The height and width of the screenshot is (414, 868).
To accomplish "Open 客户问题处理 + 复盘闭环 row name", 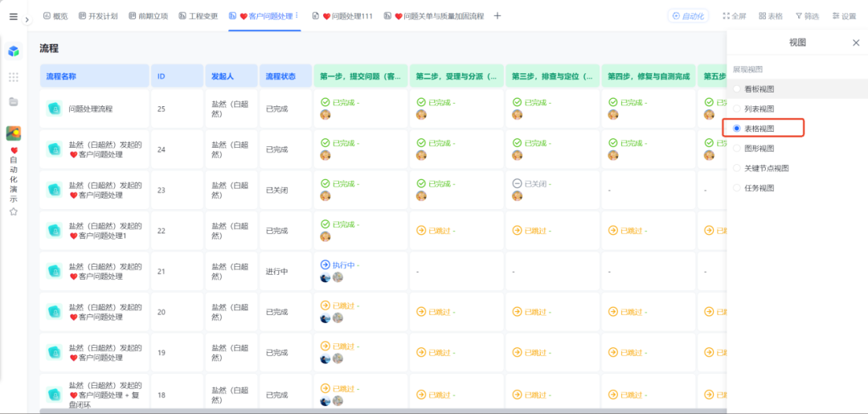I will point(105,394).
